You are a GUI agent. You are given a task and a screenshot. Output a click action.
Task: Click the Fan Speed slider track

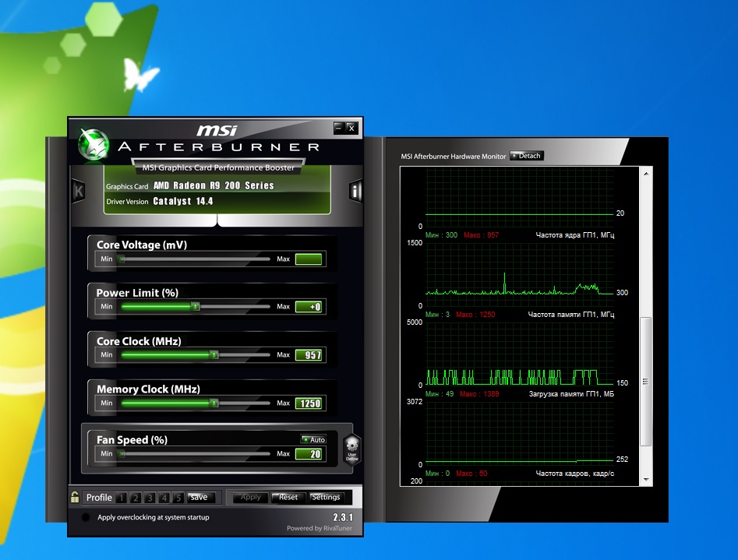pos(196,453)
